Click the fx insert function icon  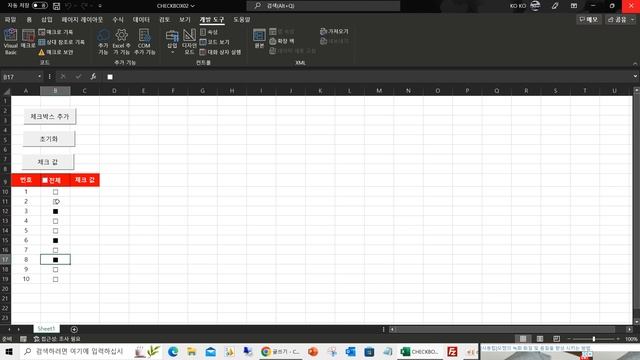pos(93,77)
